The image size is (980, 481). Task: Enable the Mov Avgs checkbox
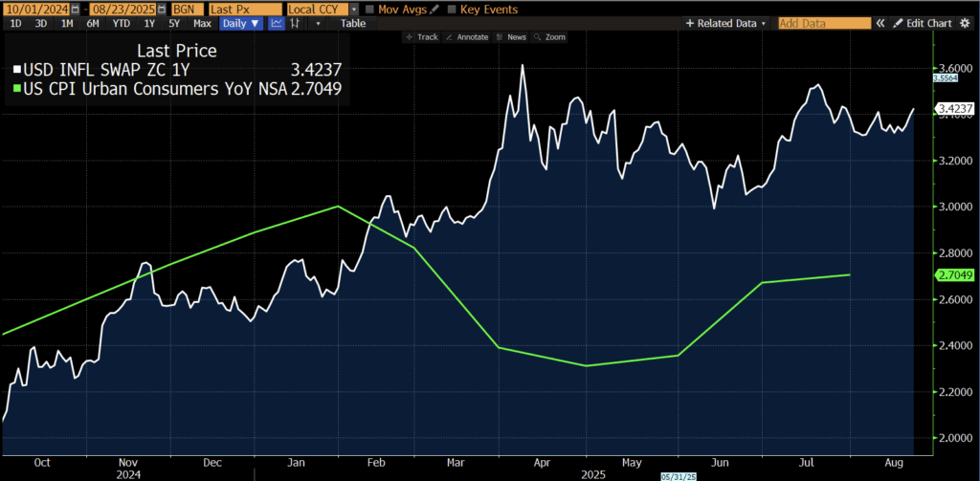(x=370, y=10)
